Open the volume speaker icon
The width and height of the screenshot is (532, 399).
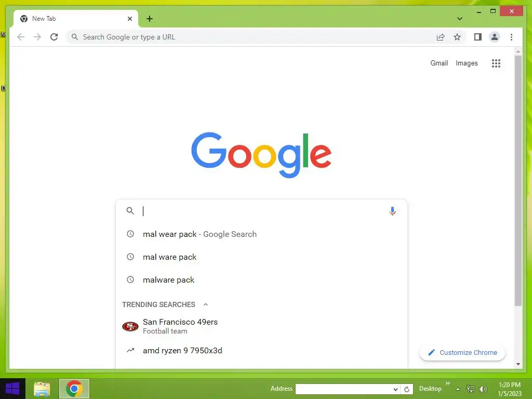click(x=483, y=389)
